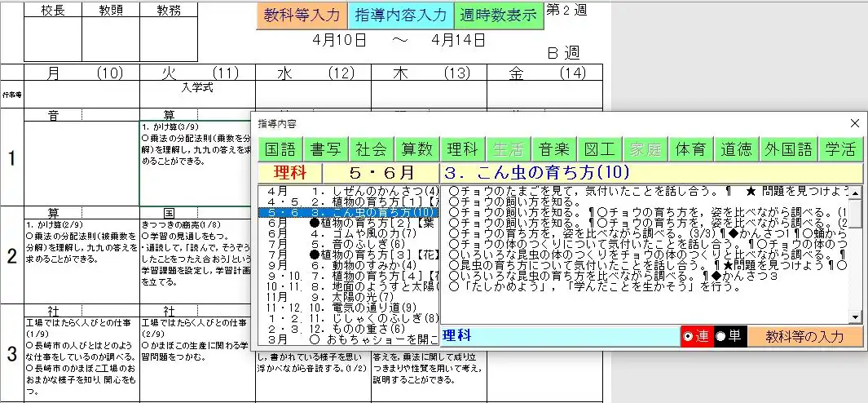Image resolution: width=868 pixels, height=403 pixels.
Task: Choose the 連 radio option
Action: (696, 336)
